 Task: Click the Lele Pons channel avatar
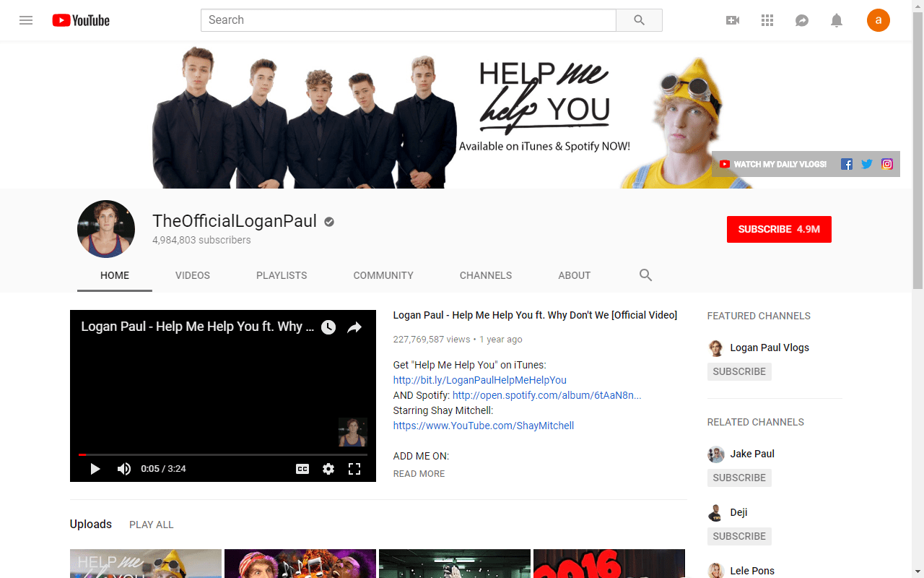point(715,571)
